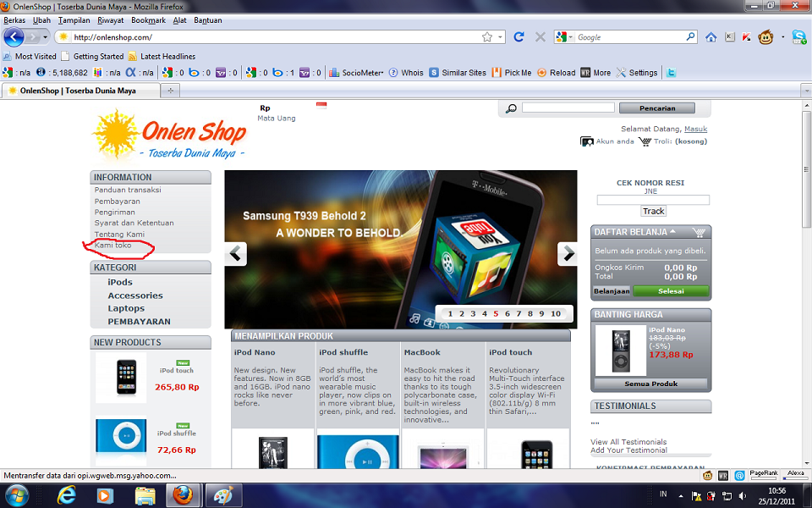The width and height of the screenshot is (812, 508).
Task: Click the monkey face add-on icon
Action: click(765, 36)
